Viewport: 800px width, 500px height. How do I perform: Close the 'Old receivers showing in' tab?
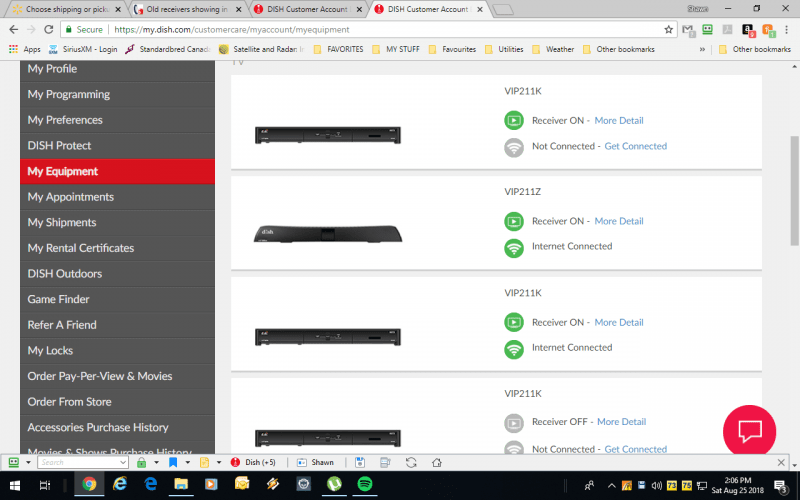(239, 9)
